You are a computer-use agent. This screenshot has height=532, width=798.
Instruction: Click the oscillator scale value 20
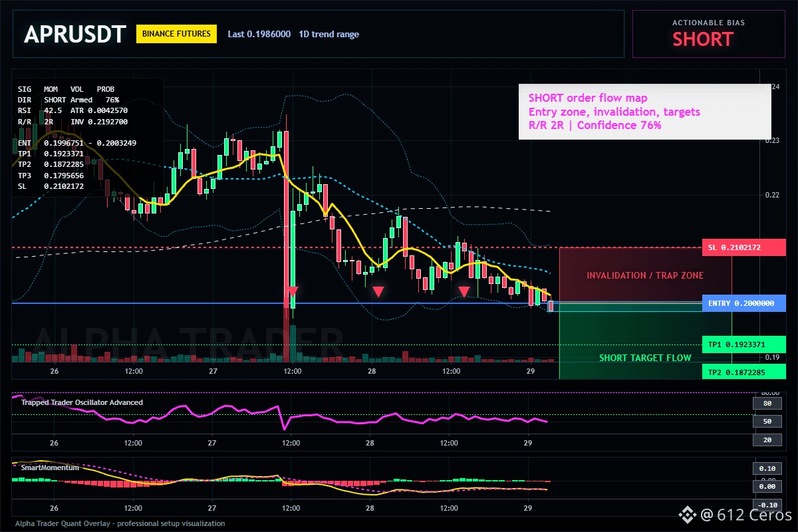767,440
